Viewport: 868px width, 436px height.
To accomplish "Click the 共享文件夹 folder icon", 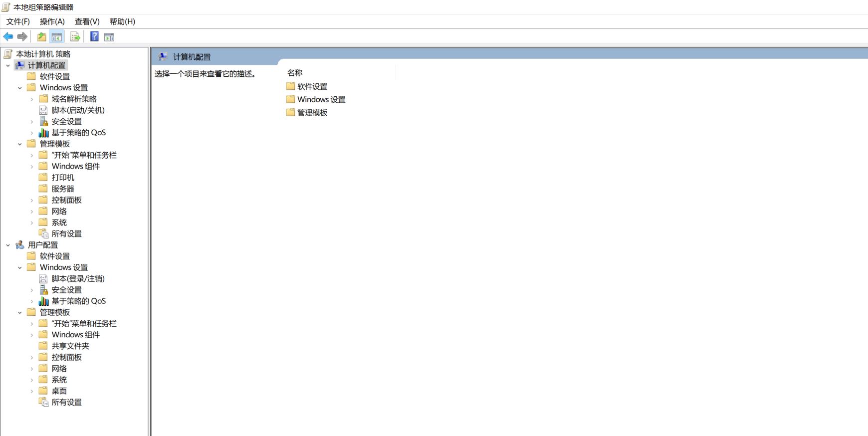I will [x=43, y=346].
